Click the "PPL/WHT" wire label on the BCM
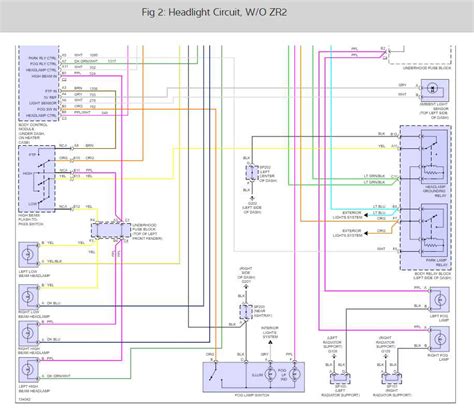Image resolution: width=474 pixels, height=413 pixels. (x=82, y=113)
